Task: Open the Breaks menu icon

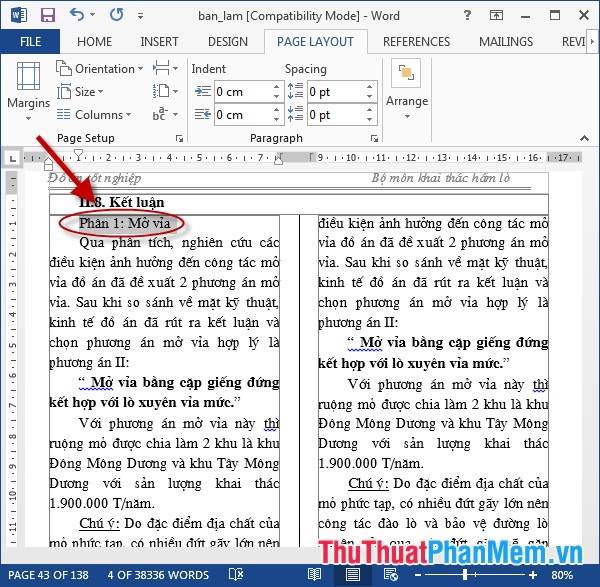Action: [x=165, y=69]
